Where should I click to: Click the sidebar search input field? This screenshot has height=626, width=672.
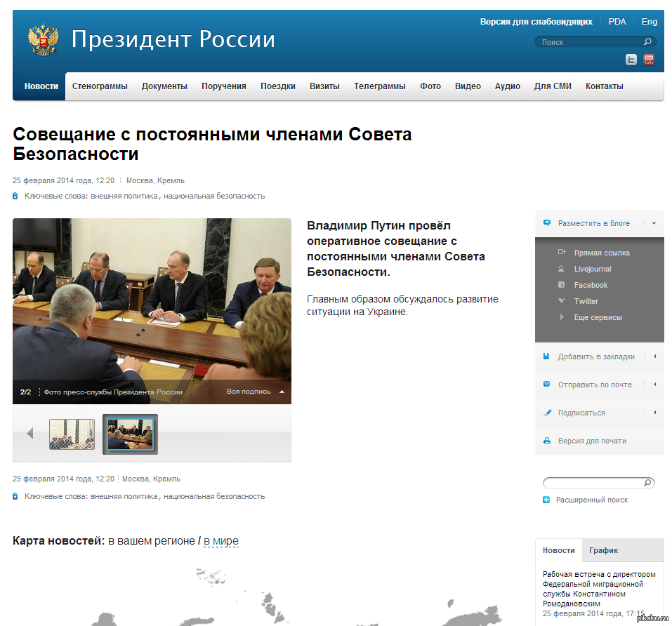(x=593, y=483)
